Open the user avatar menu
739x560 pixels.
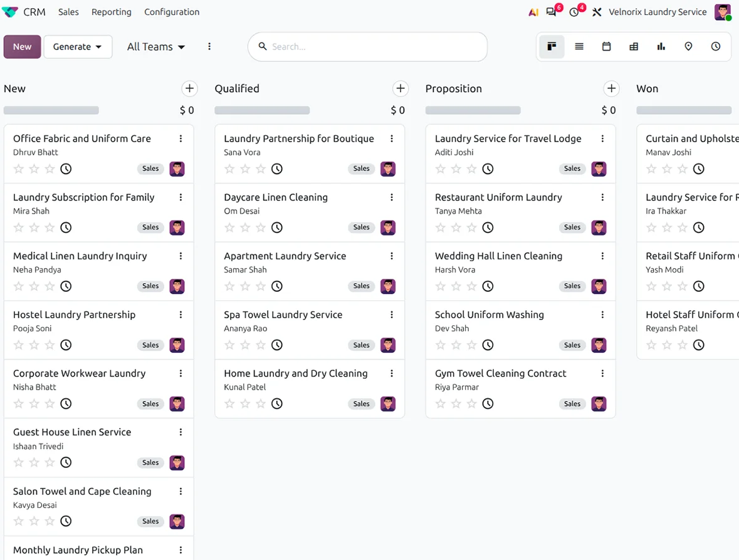[x=723, y=13]
